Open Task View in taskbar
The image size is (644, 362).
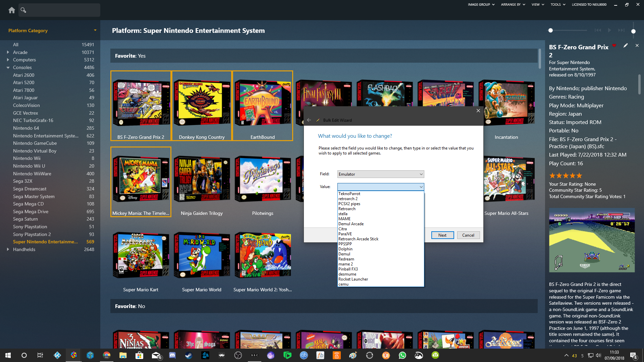[40, 355]
